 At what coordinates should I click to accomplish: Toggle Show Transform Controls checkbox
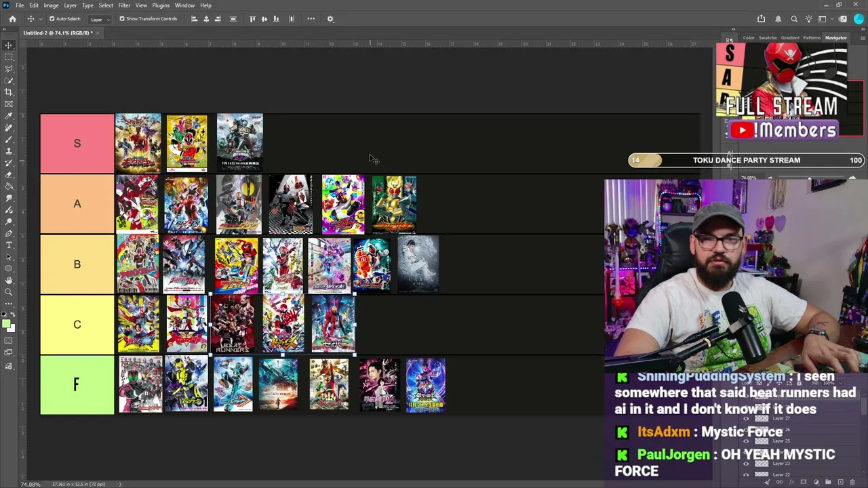point(122,19)
